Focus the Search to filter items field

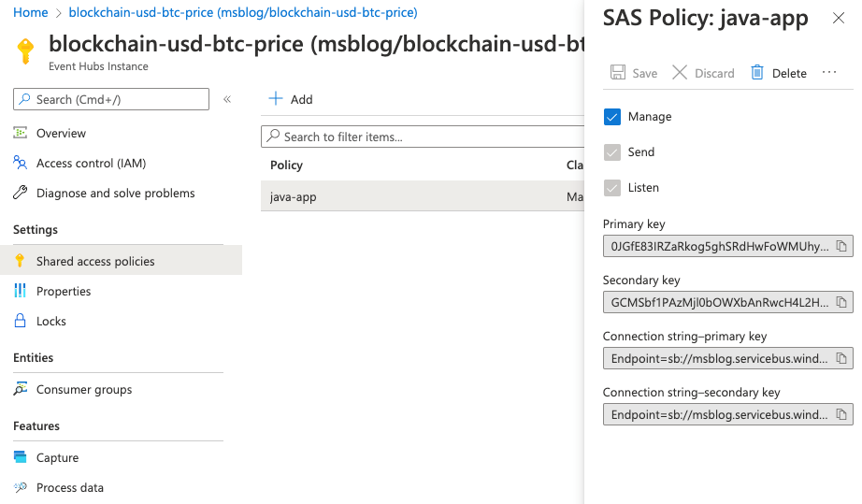point(423,137)
